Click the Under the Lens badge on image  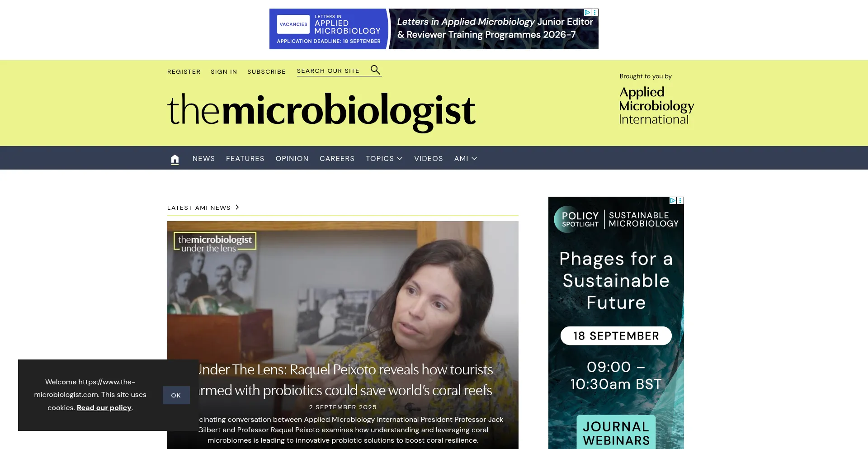tap(215, 242)
